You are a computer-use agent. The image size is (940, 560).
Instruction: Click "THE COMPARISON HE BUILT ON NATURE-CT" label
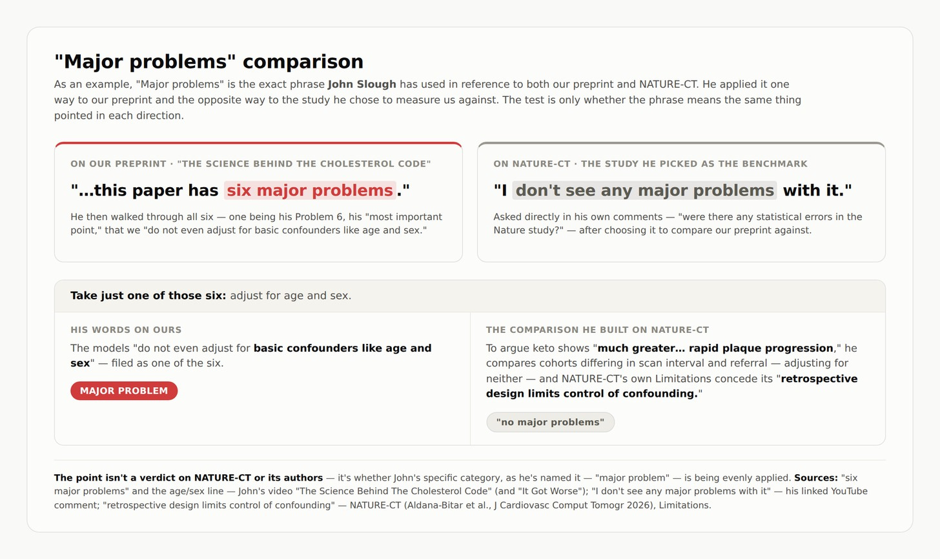(x=597, y=330)
